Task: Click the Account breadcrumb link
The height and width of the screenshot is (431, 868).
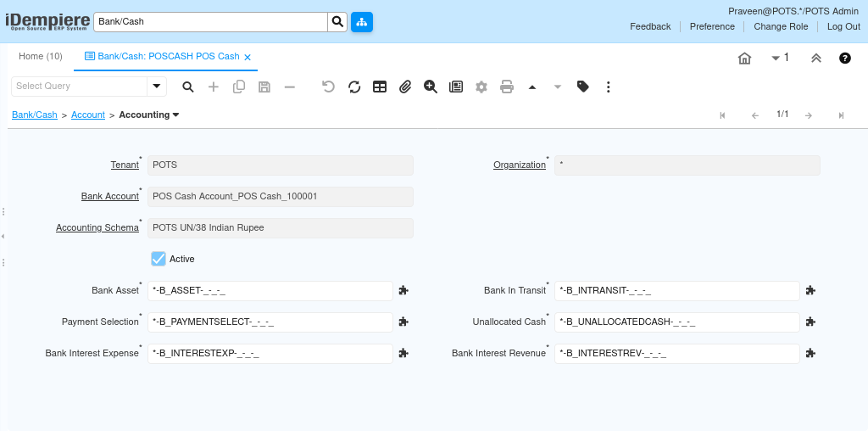Action: [88, 115]
